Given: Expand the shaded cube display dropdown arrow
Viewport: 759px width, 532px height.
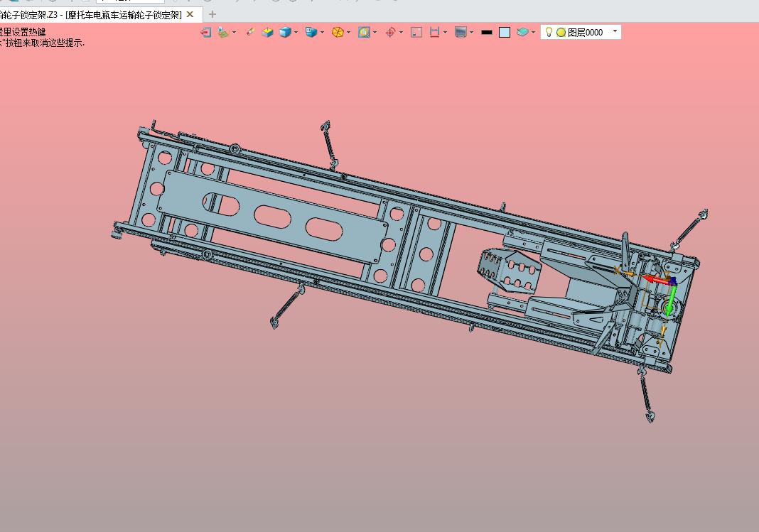Looking at the screenshot, I should pos(296,33).
